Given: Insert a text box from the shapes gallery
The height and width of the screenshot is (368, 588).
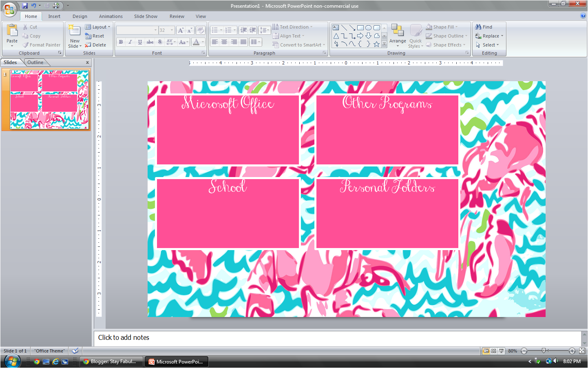Looking at the screenshot, I should pos(336,28).
